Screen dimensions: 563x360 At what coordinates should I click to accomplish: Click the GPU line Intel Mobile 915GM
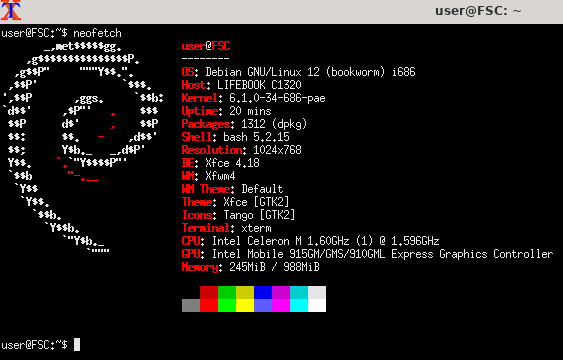[367, 254]
